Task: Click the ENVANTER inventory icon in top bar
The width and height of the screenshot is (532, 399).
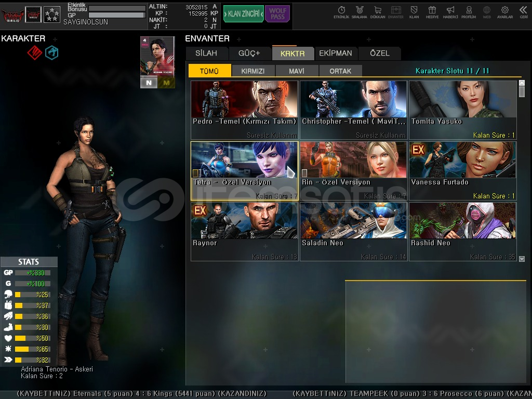Action: (395, 12)
